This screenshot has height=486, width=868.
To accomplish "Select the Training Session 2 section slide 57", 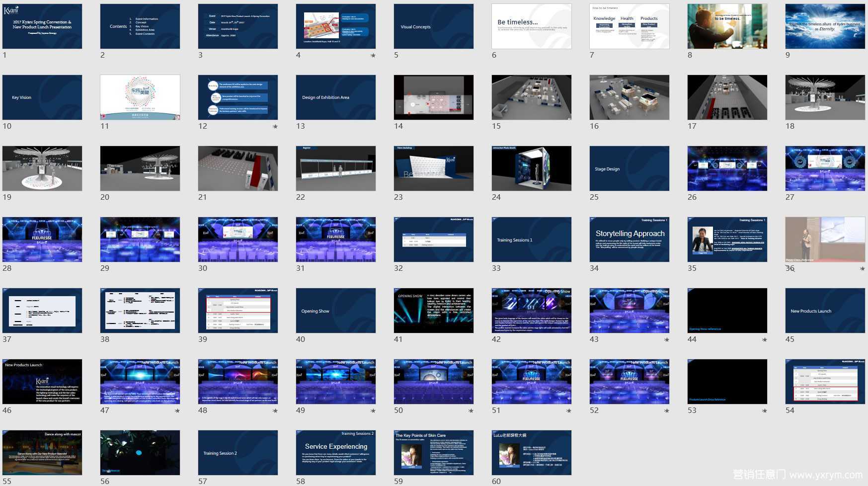I will click(238, 453).
